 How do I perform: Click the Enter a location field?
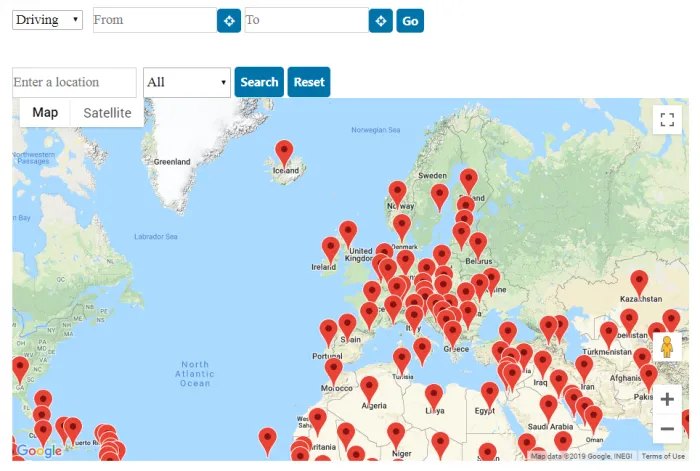pyautogui.click(x=74, y=82)
